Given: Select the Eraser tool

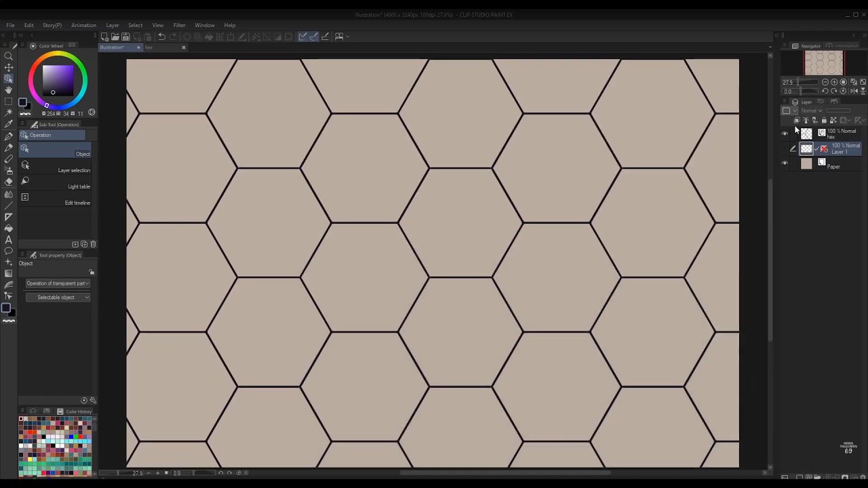Looking at the screenshot, I should pyautogui.click(x=8, y=182).
